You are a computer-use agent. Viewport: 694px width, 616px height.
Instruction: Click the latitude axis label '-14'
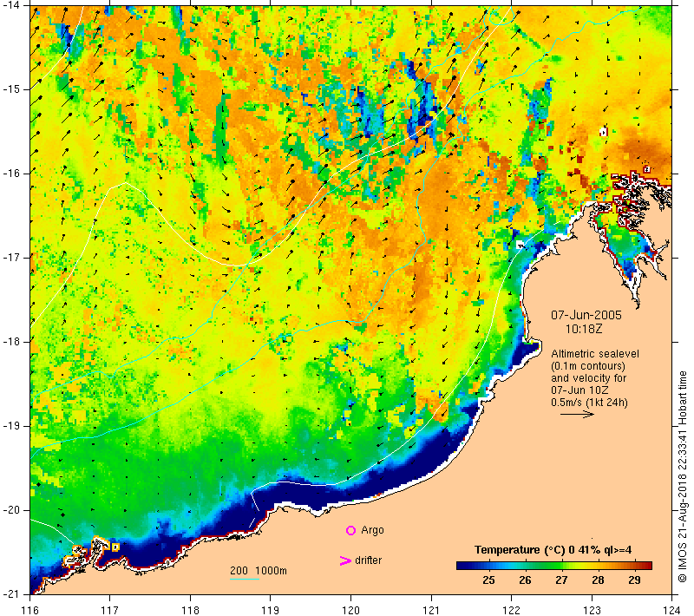pyautogui.click(x=10, y=5)
